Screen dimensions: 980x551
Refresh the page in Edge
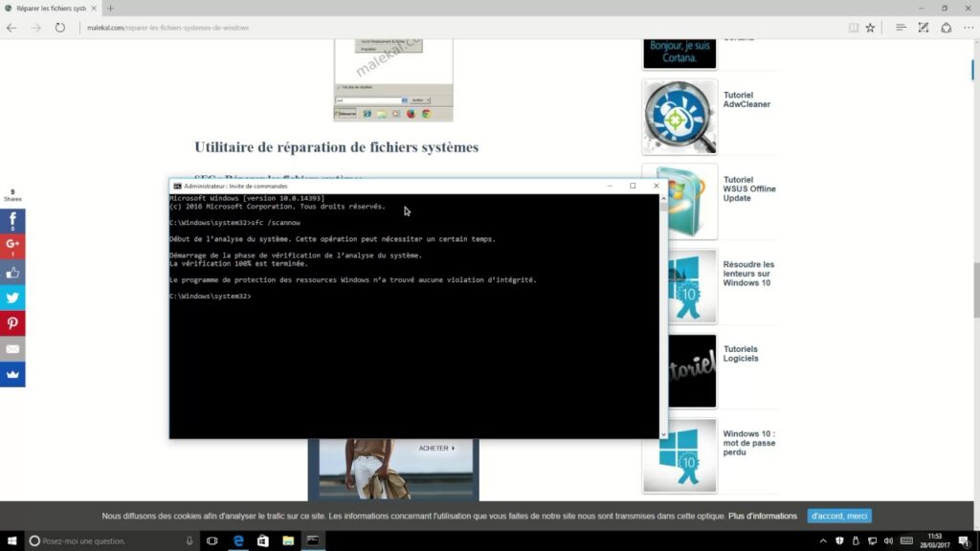click(x=60, y=28)
